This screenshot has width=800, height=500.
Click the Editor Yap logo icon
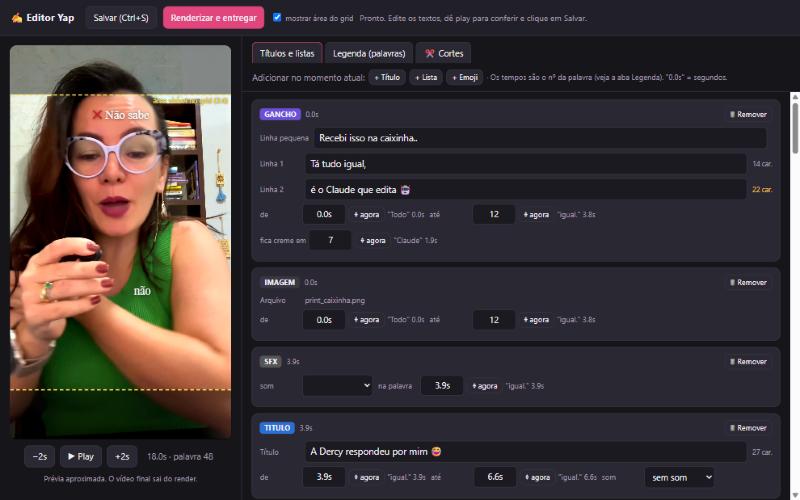click(x=17, y=18)
